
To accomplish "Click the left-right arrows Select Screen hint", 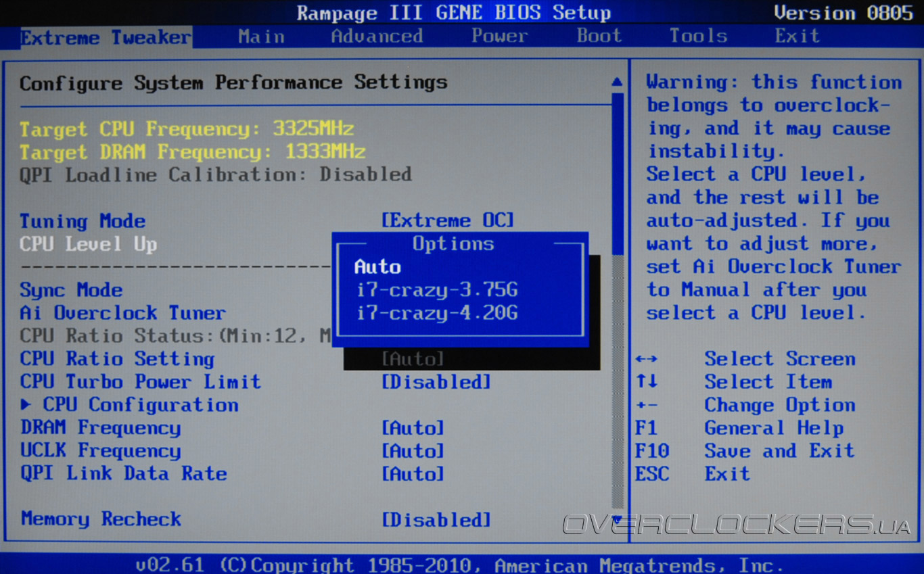I will pos(745,359).
